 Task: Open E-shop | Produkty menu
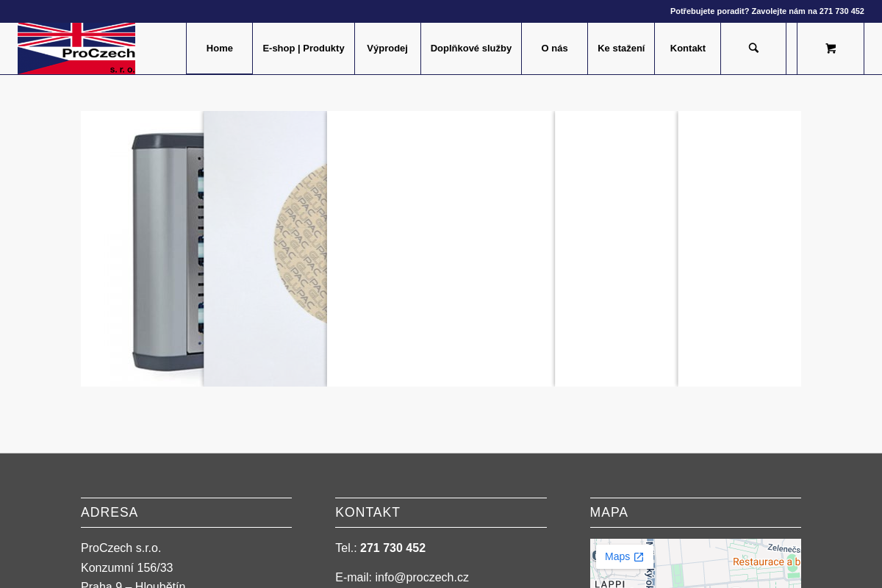click(304, 49)
